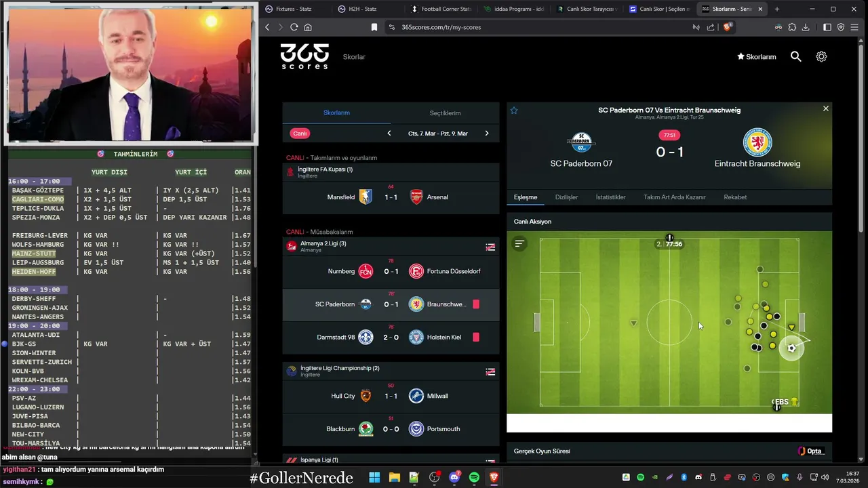The width and height of the screenshot is (868, 488).
Task: Click the Holstein Kiel team logo
Action: (416, 337)
